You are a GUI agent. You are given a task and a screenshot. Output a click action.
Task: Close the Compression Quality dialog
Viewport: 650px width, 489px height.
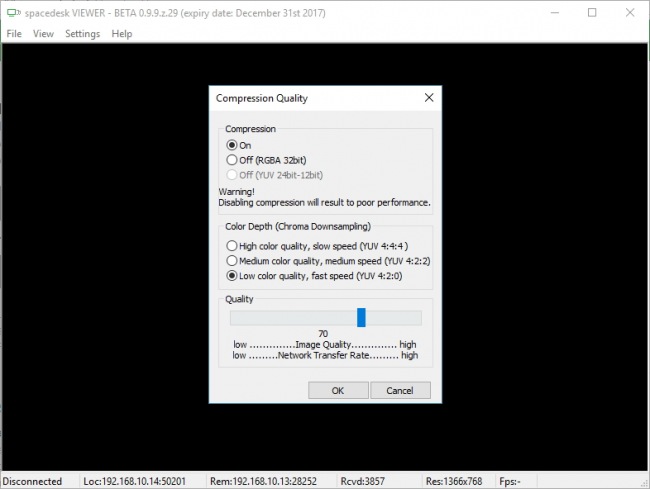(429, 97)
